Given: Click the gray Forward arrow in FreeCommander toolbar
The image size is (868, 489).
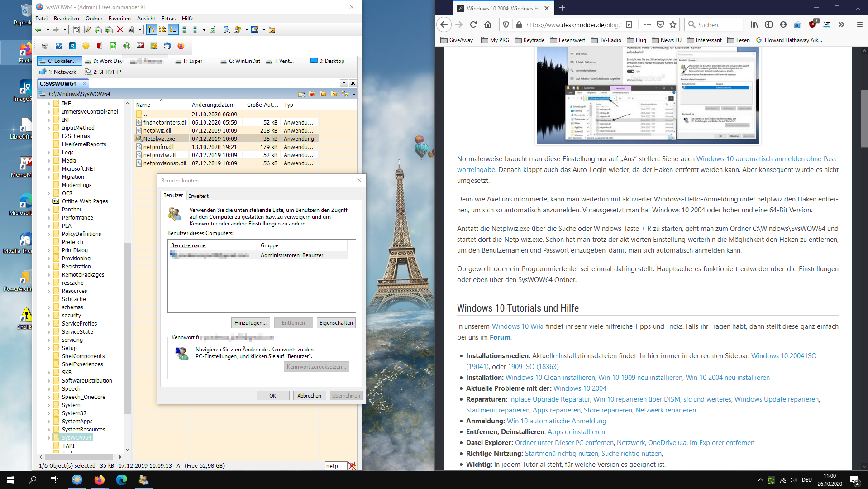Looking at the screenshot, I should (55, 30).
